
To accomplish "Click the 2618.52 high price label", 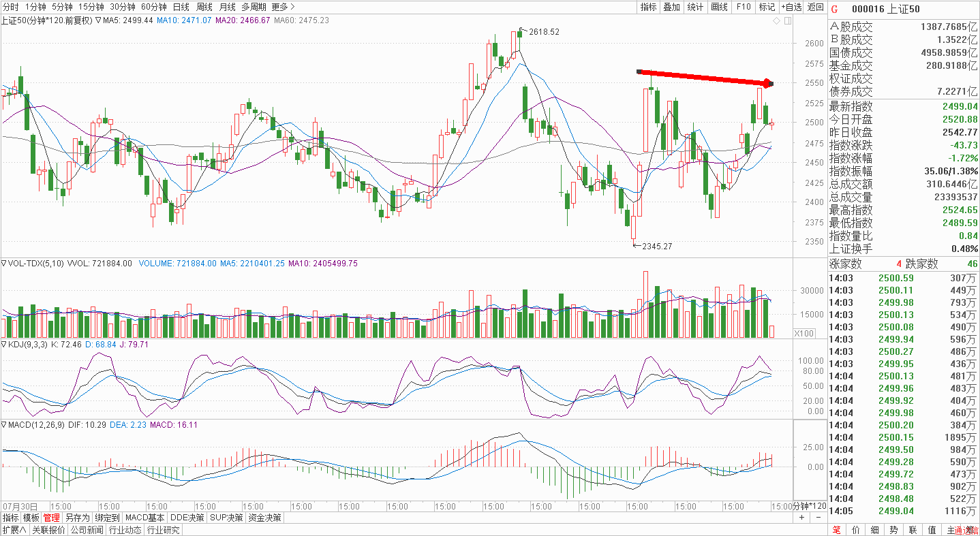I will (x=544, y=32).
